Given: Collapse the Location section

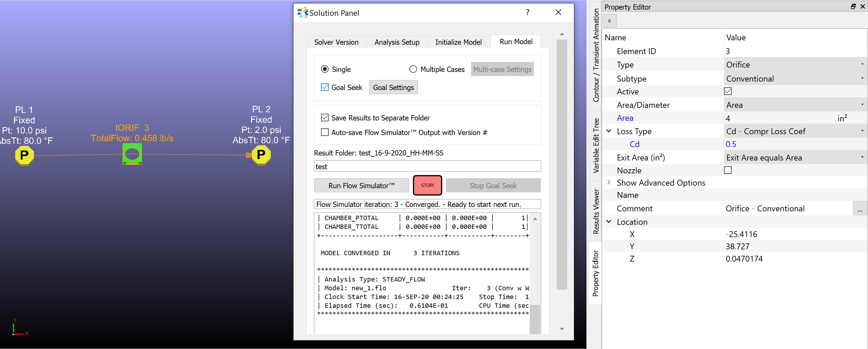Looking at the screenshot, I should [x=609, y=222].
